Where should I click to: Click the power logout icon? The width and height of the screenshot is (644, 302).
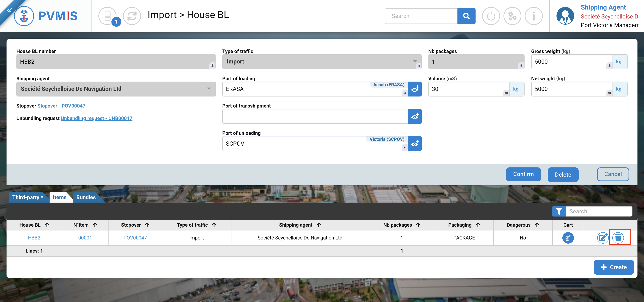tap(491, 16)
